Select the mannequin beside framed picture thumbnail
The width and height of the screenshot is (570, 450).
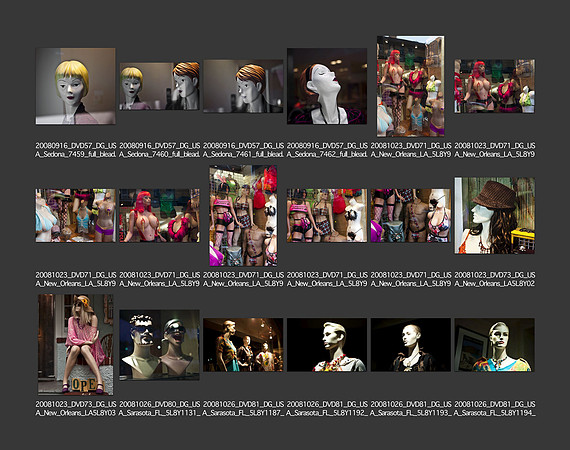(494, 345)
